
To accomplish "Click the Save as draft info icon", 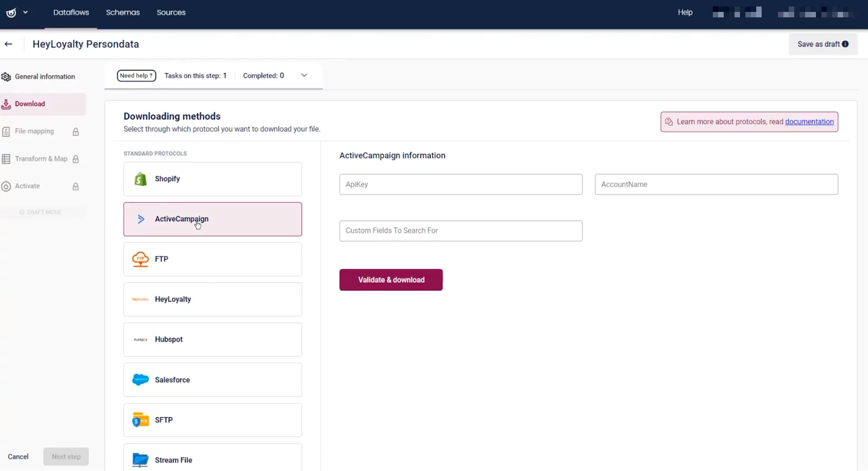I will (x=845, y=44).
